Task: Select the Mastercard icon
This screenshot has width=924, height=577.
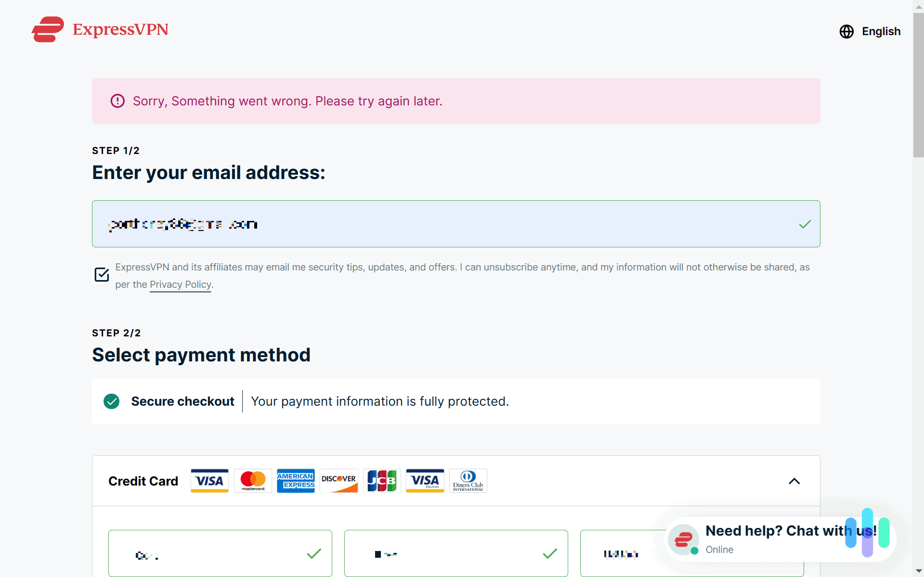Action: point(252,480)
